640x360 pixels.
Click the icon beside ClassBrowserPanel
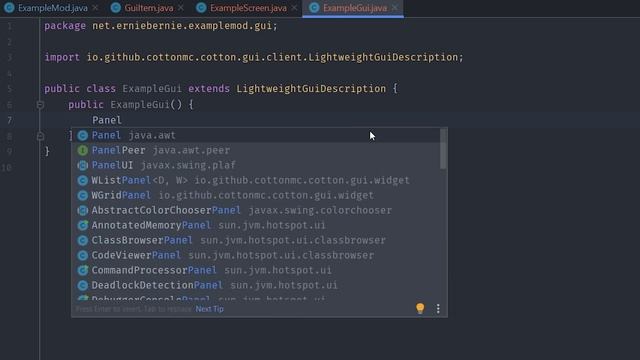click(83, 240)
